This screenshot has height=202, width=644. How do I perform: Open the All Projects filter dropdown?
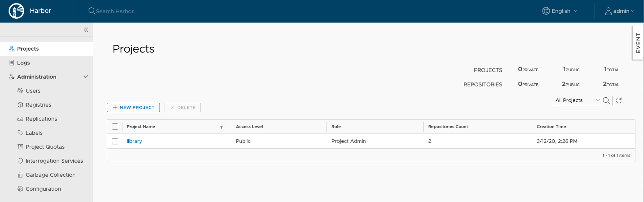(x=577, y=100)
